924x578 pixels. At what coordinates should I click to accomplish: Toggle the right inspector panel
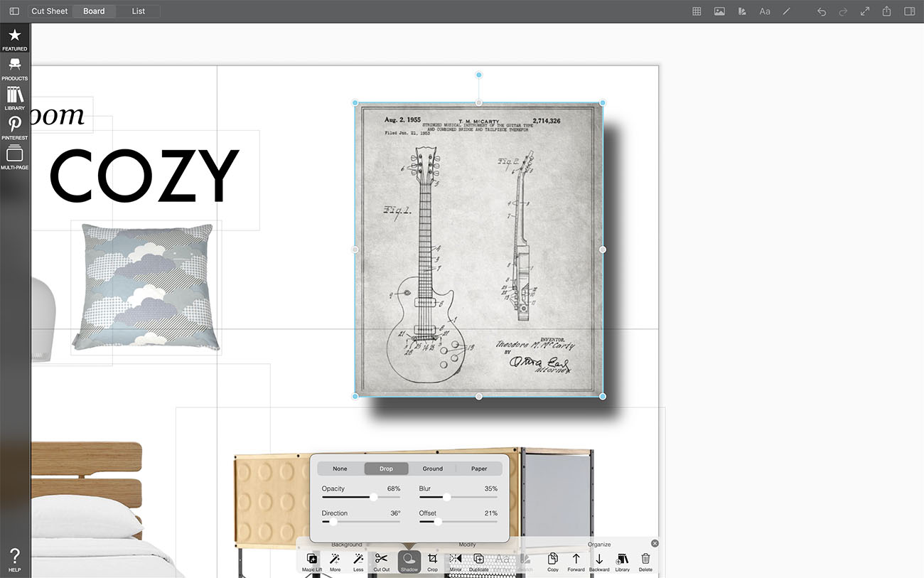(x=909, y=11)
